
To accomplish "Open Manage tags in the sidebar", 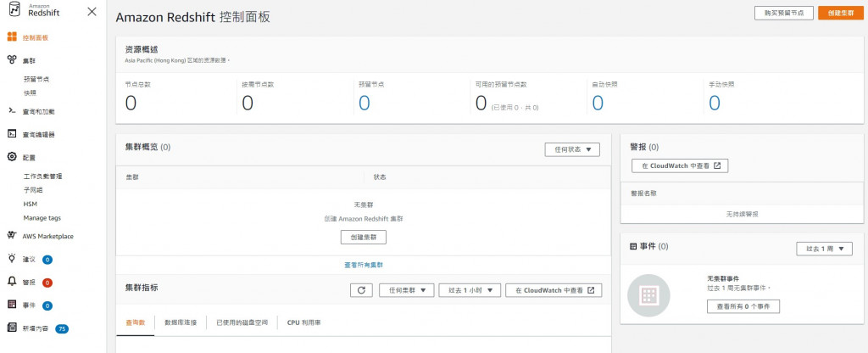I will pyautogui.click(x=42, y=218).
